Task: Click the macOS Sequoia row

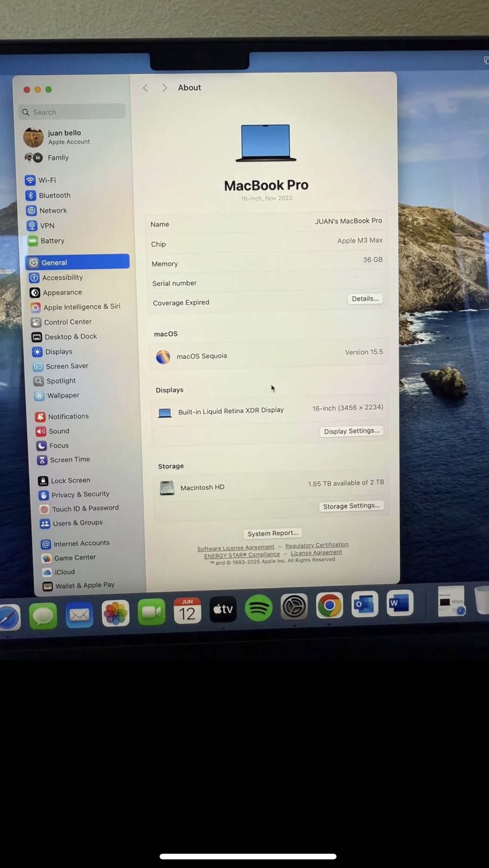Action: click(269, 355)
